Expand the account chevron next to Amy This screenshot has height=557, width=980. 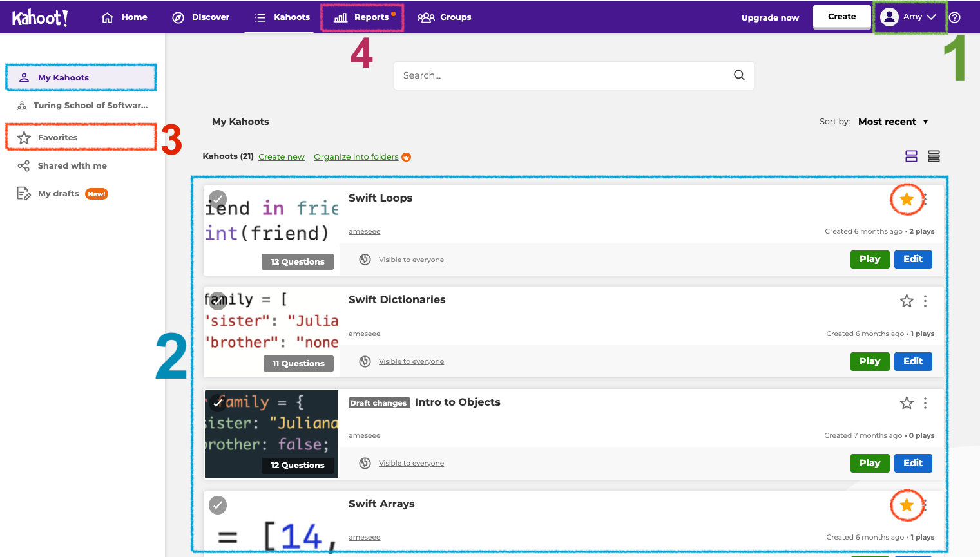(x=931, y=17)
